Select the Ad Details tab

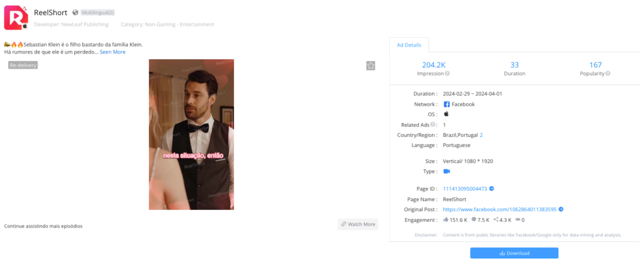pyautogui.click(x=409, y=45)
